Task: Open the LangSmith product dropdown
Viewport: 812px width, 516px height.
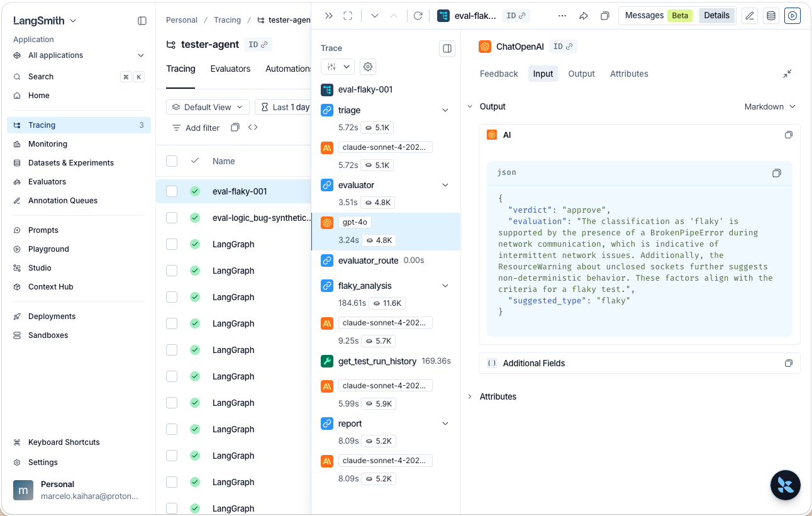Action: [45, 21]
